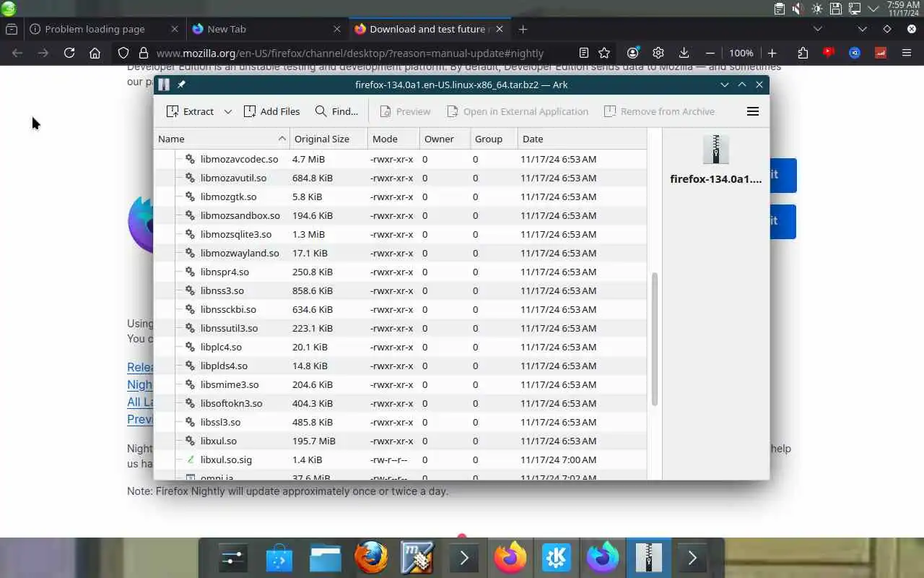924x578 pixels.
Task: Select libmozavcodec.so row
Action: 401,159
